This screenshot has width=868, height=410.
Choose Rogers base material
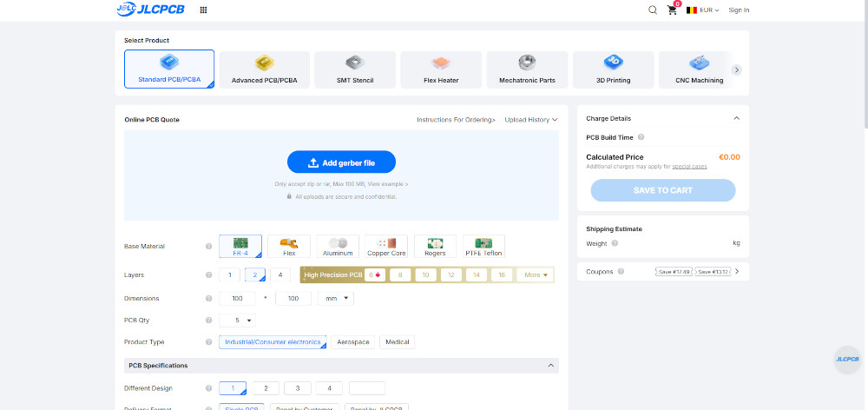point(435,246)
